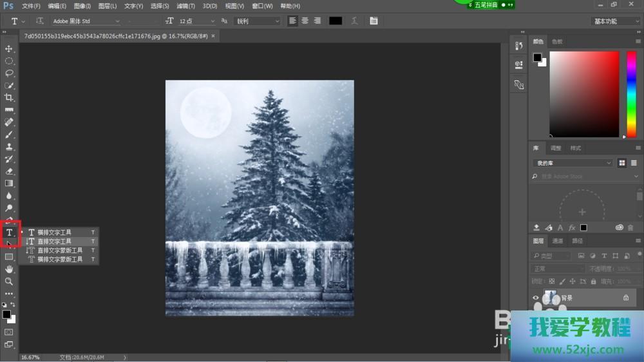This screenshot has width=644, height=362.
Task: Open the 基本功能 workspace switcher
Action: pyautogui.click(x=615, y=21)
